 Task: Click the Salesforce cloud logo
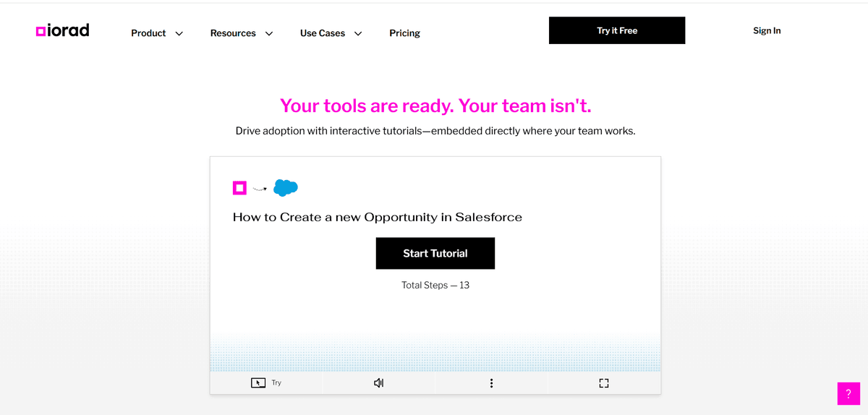pos(286,188)
